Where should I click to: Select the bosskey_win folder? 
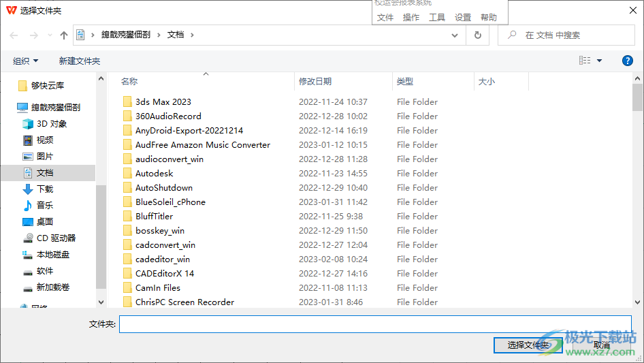click(x=160, y=231)
